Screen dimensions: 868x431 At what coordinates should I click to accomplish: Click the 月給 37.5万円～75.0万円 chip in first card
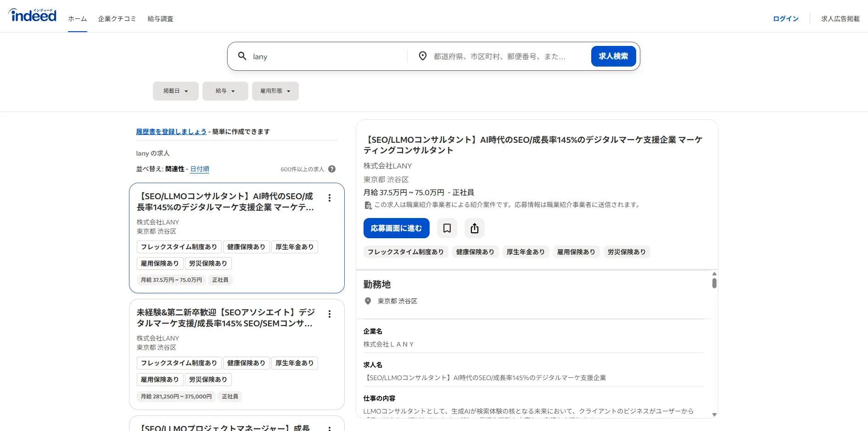pyautogui.click(x=171, y=280)
